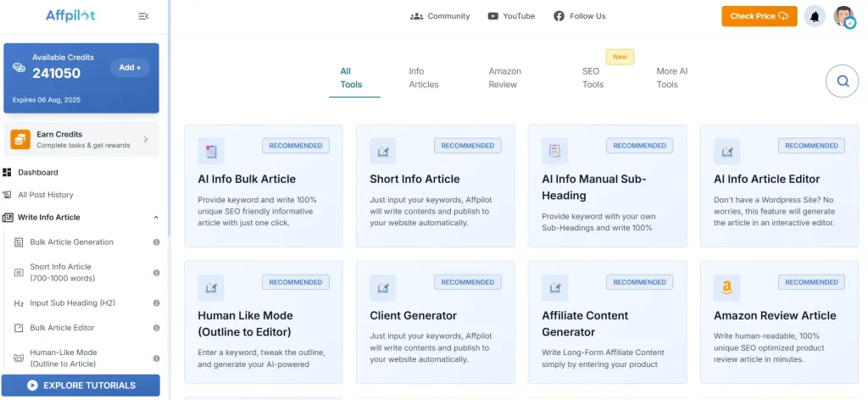Click the H2 Input Sub Heading icon
The height and width of the screenshot is (400, 868).
coord(19,303)
